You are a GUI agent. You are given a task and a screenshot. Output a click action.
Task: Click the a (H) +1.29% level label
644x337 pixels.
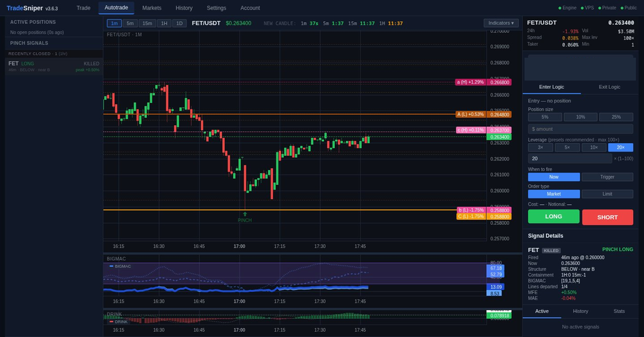click(470, 82)
